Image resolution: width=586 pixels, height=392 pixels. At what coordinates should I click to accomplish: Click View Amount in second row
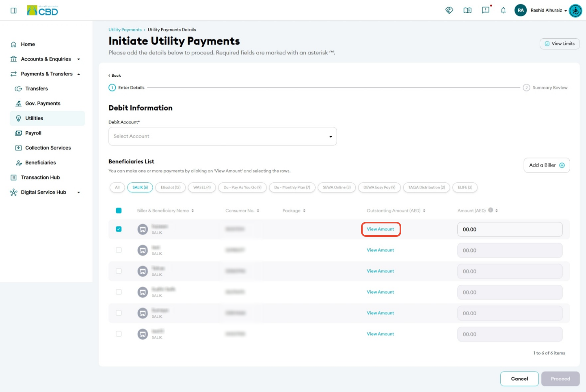(381, 250)
